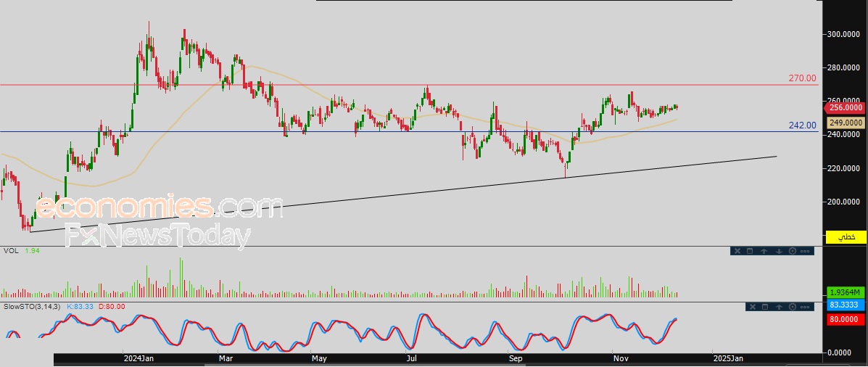This screenshot has height=367, width=868.
Task: Click the blue 83.3333 stochastic K tag
Action: (846, 305)
